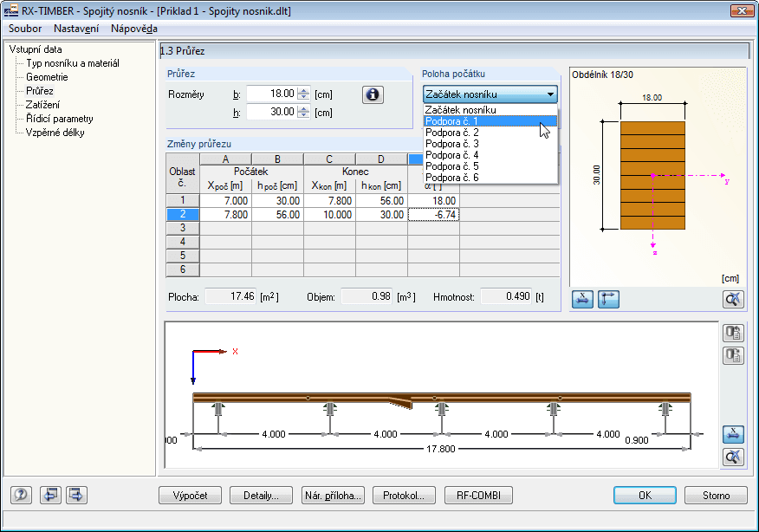The width and height of the screenshot is (759, 532).
Task: Decrease width b spinner down arrow
Action: (x=303, y=97)
